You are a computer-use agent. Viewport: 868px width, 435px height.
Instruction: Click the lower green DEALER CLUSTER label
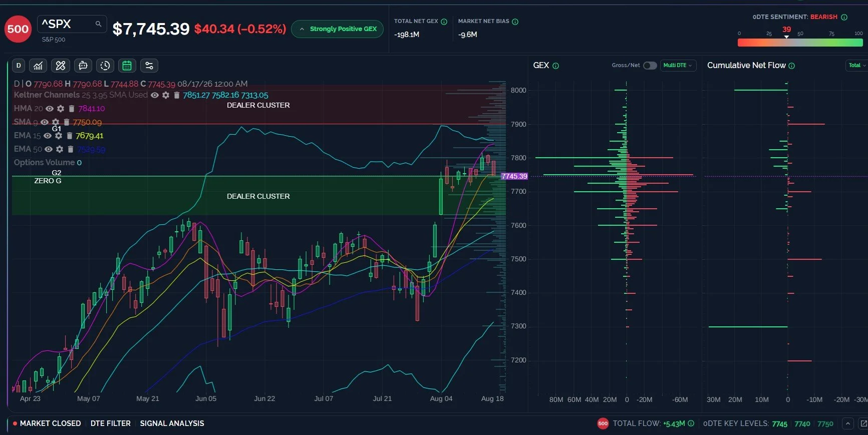[x=258, y=196]
